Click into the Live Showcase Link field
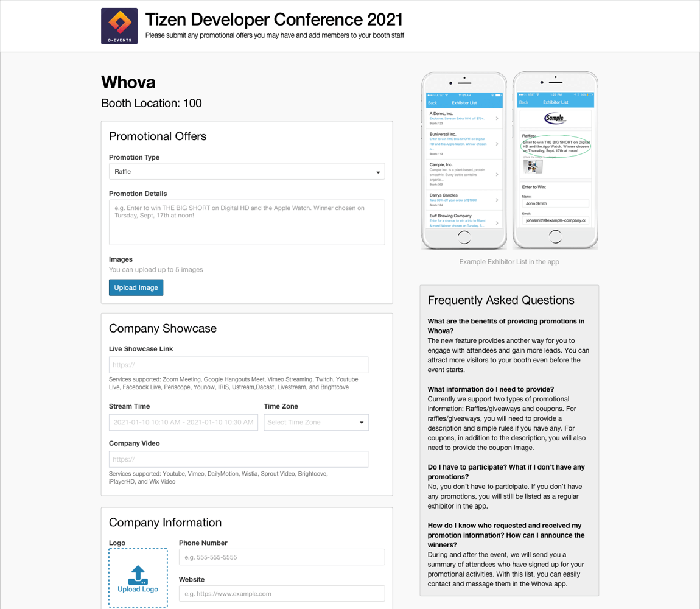700x609 pixels. pyautogui.click(x=239, y=365)
